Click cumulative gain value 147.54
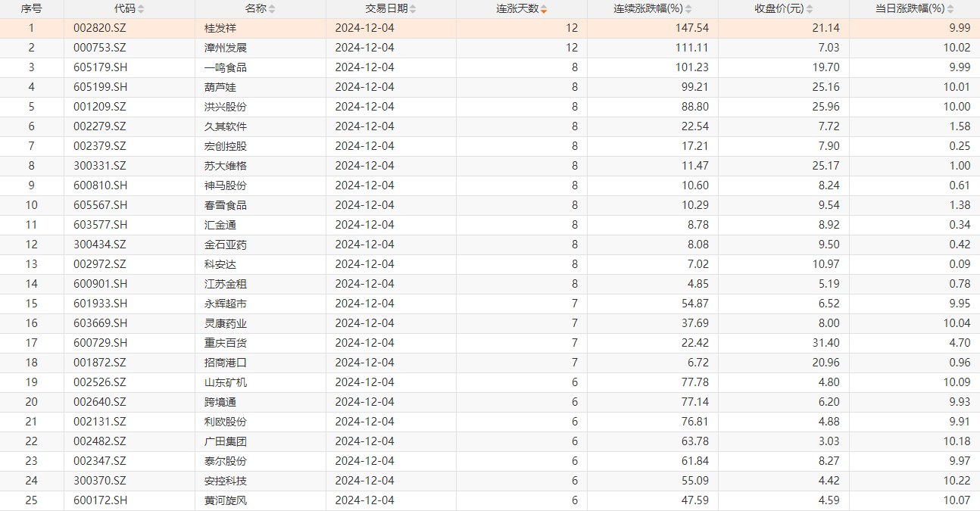980x511 pixels. (x=693, y=28)
